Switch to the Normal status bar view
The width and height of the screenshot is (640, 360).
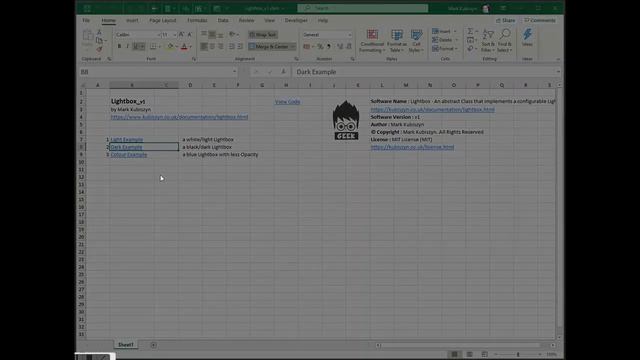[454, 354]
